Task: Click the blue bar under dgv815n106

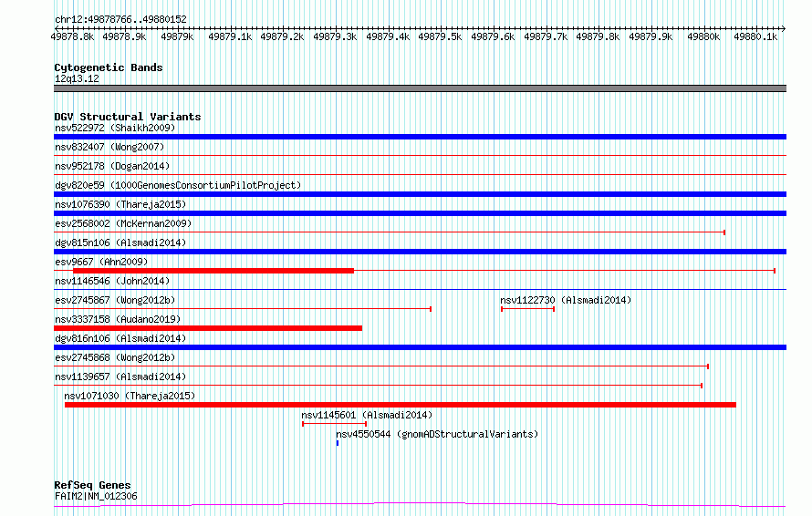Action: point(420,252)
